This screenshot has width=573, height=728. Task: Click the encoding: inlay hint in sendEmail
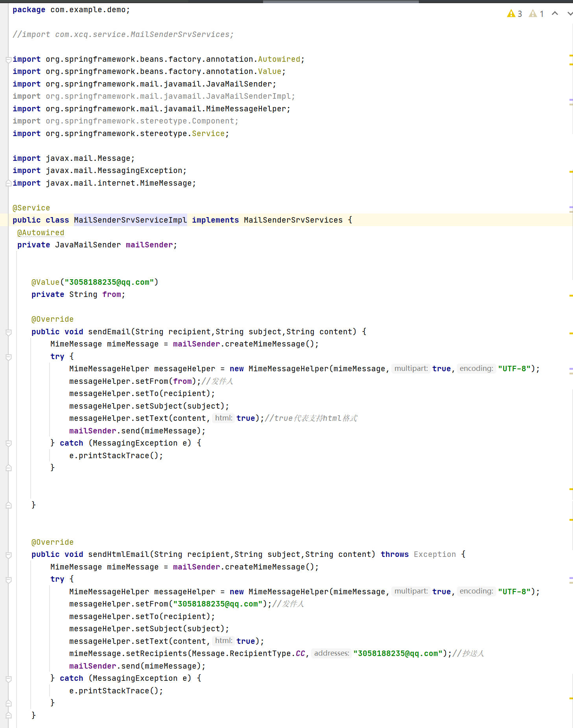tap(476, 369)
